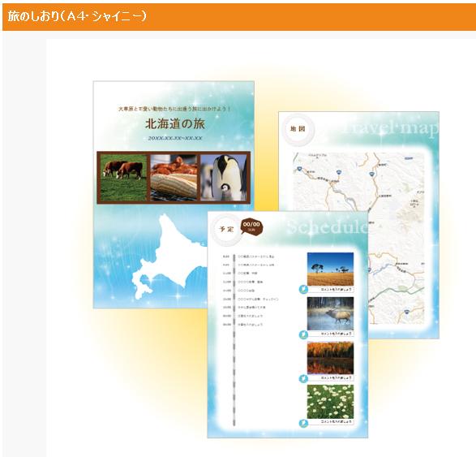
Task: Click the blue icon beside elk photo caption
Action: pyautogui.click(x=303, y=334)
